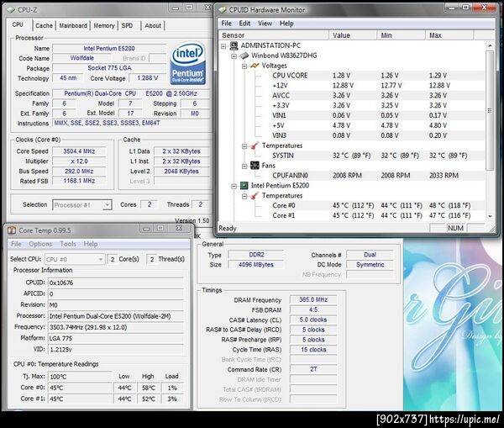
Task: Open Tools menu in Core Temp
Action: pos(68,244)
